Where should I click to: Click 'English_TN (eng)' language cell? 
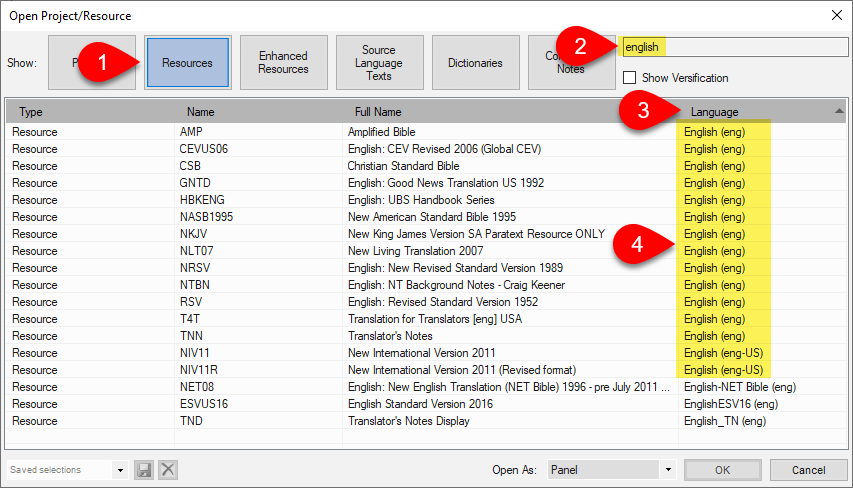point(725,421)
